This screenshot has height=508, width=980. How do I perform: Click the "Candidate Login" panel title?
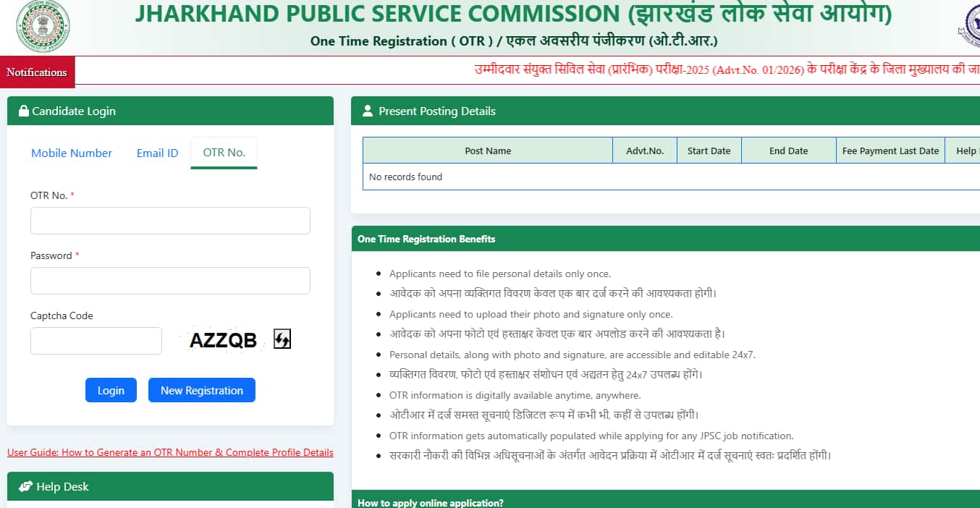(74, 111)
